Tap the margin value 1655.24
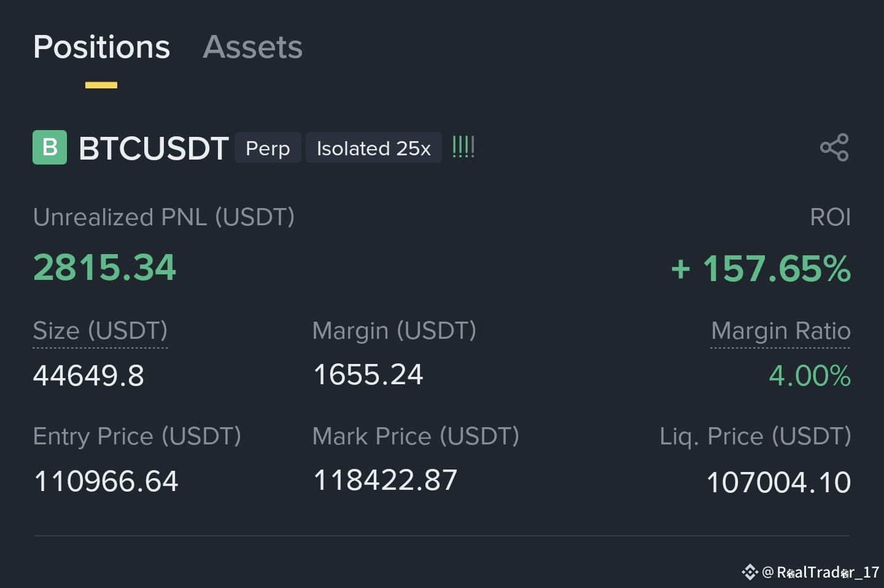884x588 pixels. [x=368, y=374]
